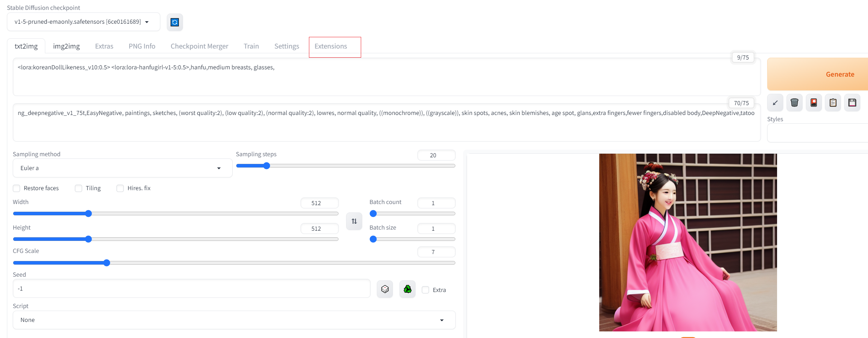868x338 pixels.
Task: Expand the Script dropdown set to None
Action: coord(234,320)
